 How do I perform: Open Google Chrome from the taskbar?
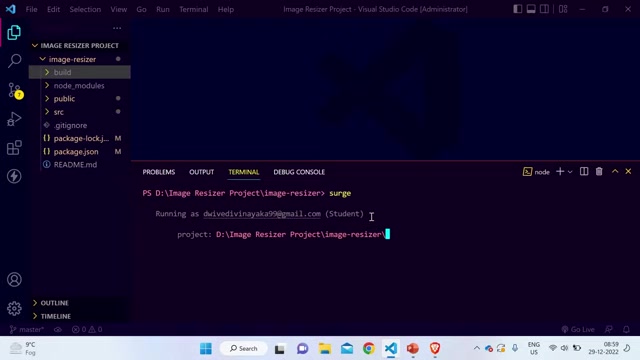coord(369,349)
